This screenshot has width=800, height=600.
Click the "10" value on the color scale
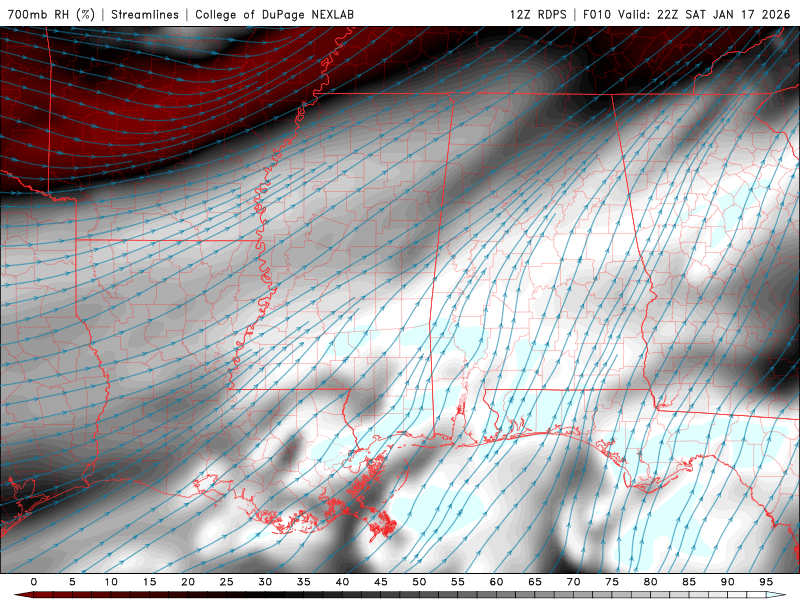tap(111, 582)
